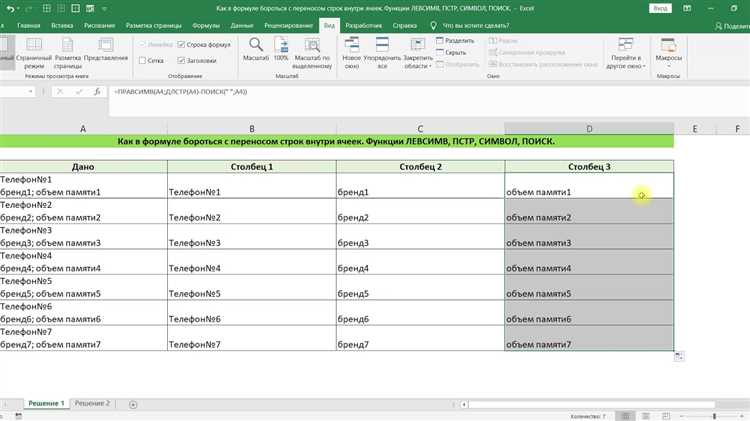Open ribbon display options icon in title bar
This screenshot has height=421, width=750.
click(x=687, y=9)
